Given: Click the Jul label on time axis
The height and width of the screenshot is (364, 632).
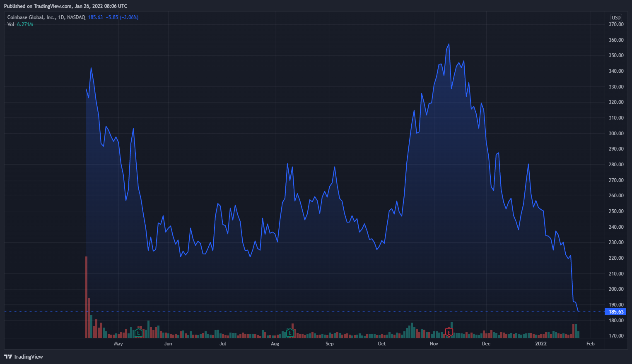Looking at the screenshot, I should pyautogui.click(x=223, y=344).
